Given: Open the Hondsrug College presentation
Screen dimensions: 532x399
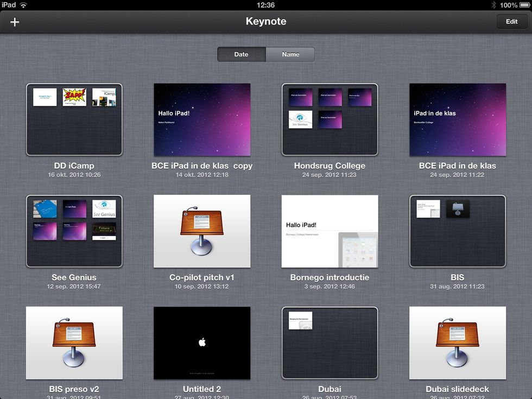Looking at the screenshot, I should click(329, 119).
